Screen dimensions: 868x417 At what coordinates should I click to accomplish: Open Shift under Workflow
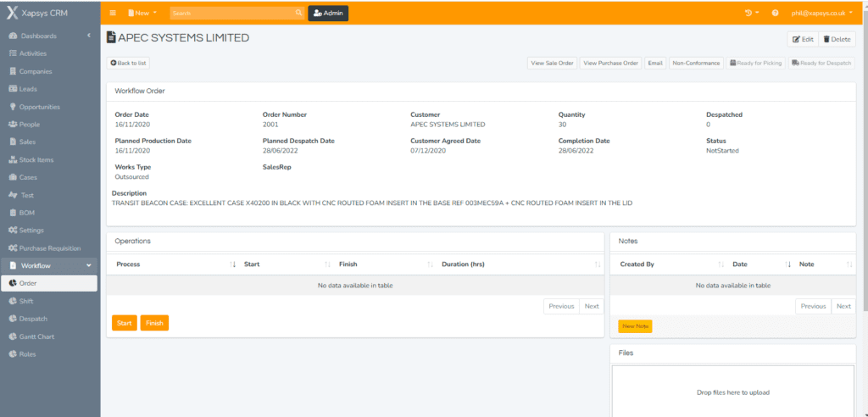click(x=26, y=301)
